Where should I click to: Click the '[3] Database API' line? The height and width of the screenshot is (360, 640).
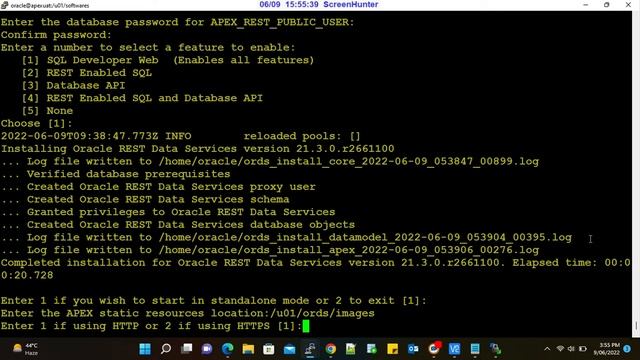pos(73,85)
